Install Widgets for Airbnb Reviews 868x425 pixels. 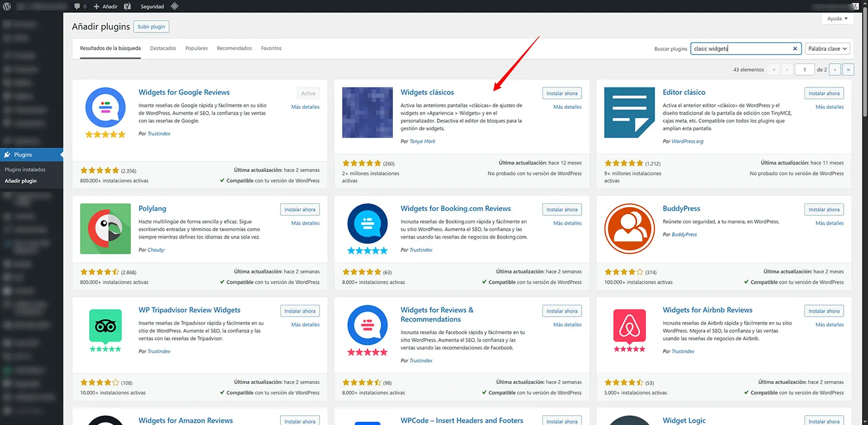824,311
